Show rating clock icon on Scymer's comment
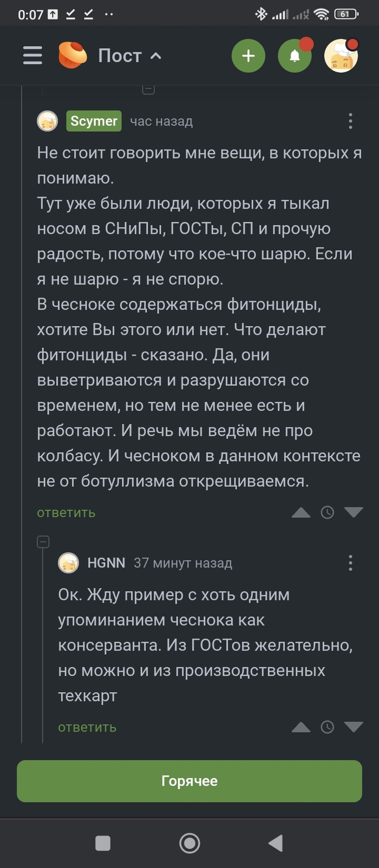The width and height of the screenshot is (379, 868). tap(328, 512)
